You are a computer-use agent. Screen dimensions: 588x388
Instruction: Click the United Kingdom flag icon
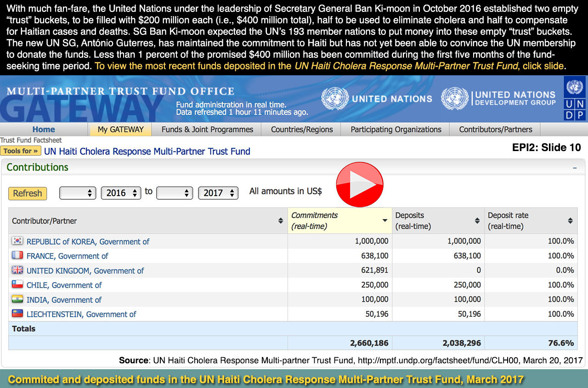(x=17, y=270)
